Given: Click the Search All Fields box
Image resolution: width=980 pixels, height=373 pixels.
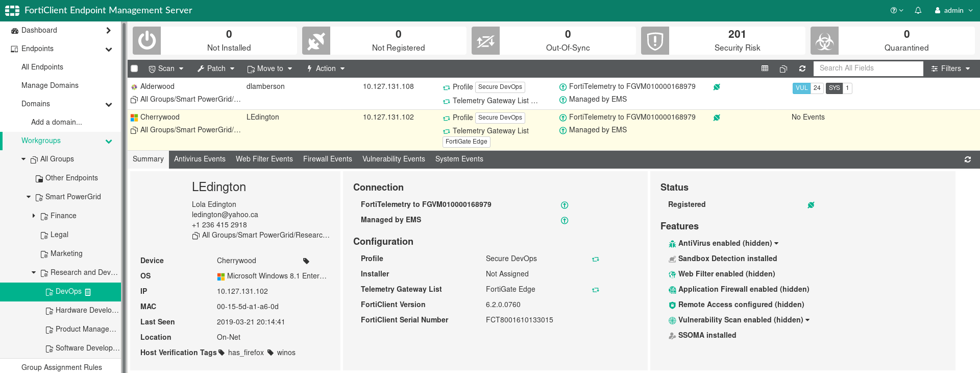Looking at the screenshot, I should click(x=868, y=68).
